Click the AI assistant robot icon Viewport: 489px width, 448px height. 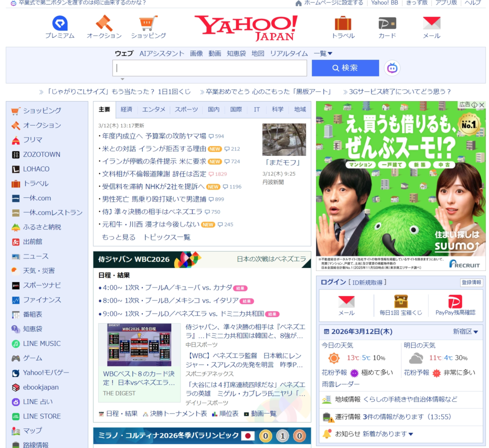[392, 68]
